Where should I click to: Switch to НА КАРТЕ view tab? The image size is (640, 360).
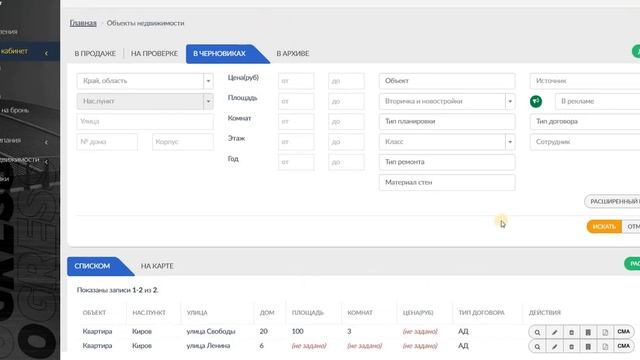(157, 266)
